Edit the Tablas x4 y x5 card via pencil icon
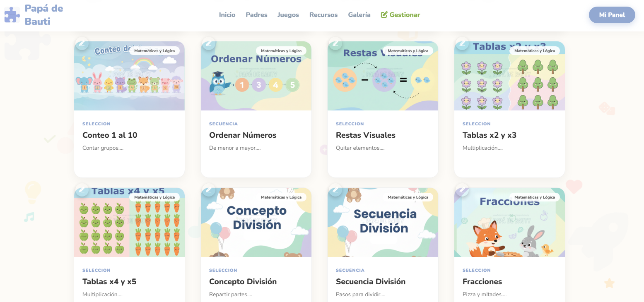The width and height of the screenshot is (644, 302). click(82, 189)
